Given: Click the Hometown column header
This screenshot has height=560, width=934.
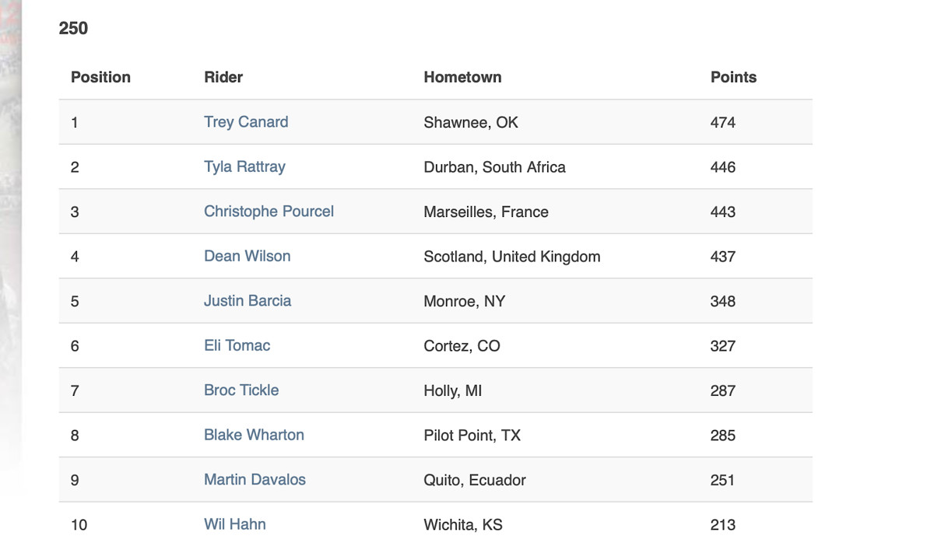Looking at the screenshot, I should 462,77.
